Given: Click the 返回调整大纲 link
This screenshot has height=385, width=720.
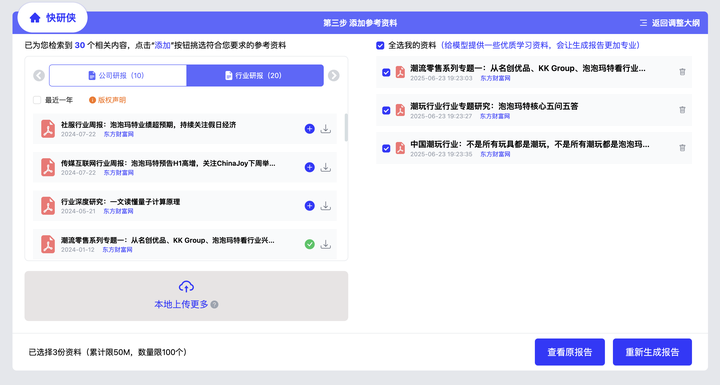Looking at the screenshot, I should (670, 23).
